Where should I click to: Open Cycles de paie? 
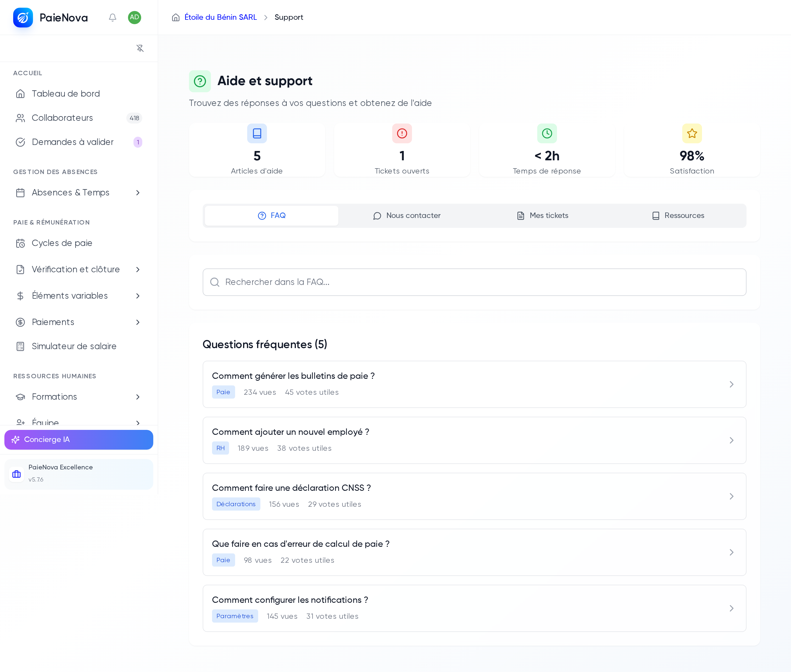[79, 243]
